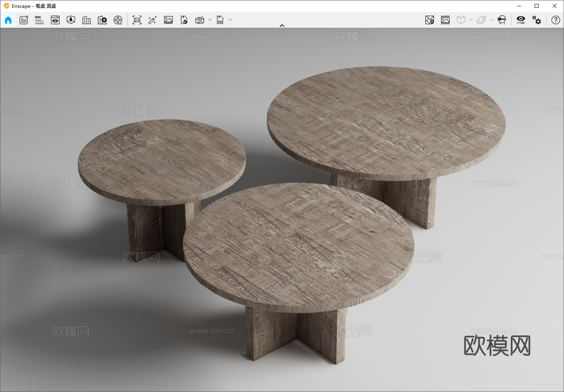Viewport: 564px width, 392px height.
Task: Open the Manage Views list icon
Action: click(24, 20)
